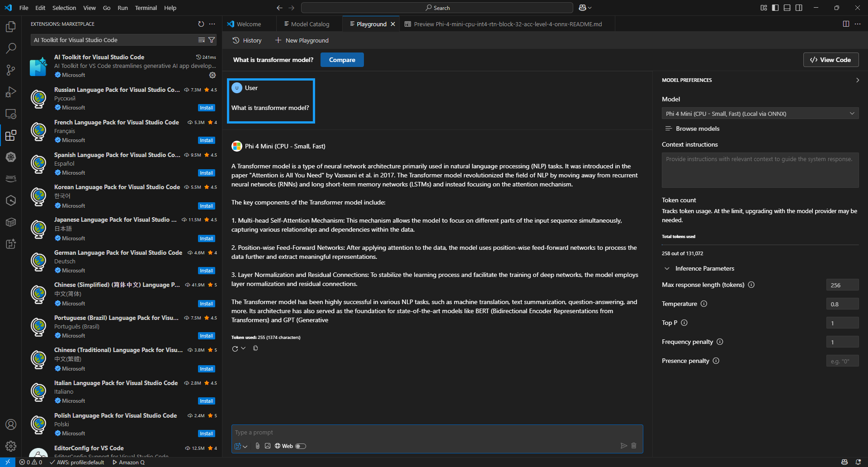Click the Temperature value field
Viewport: 868px width, 467px height.
click(x=842, y=304)
